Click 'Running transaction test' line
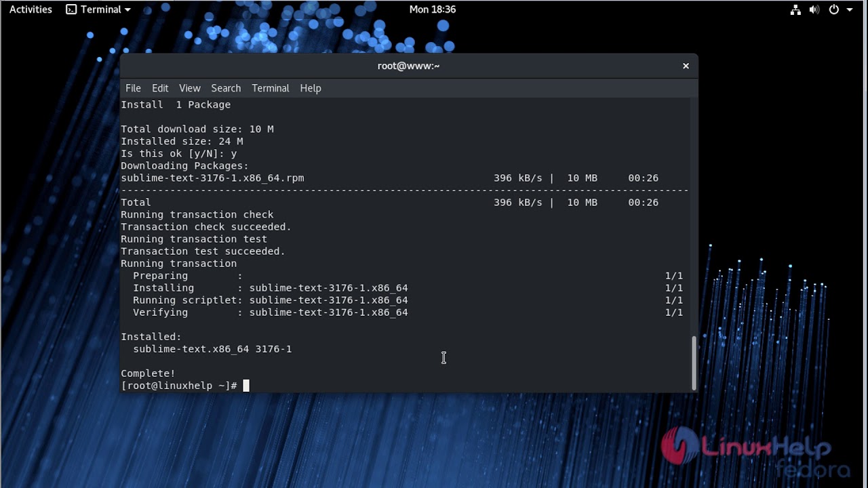This screenshot has height=488, width=868. pyautogui.click(x=194, y=239)
